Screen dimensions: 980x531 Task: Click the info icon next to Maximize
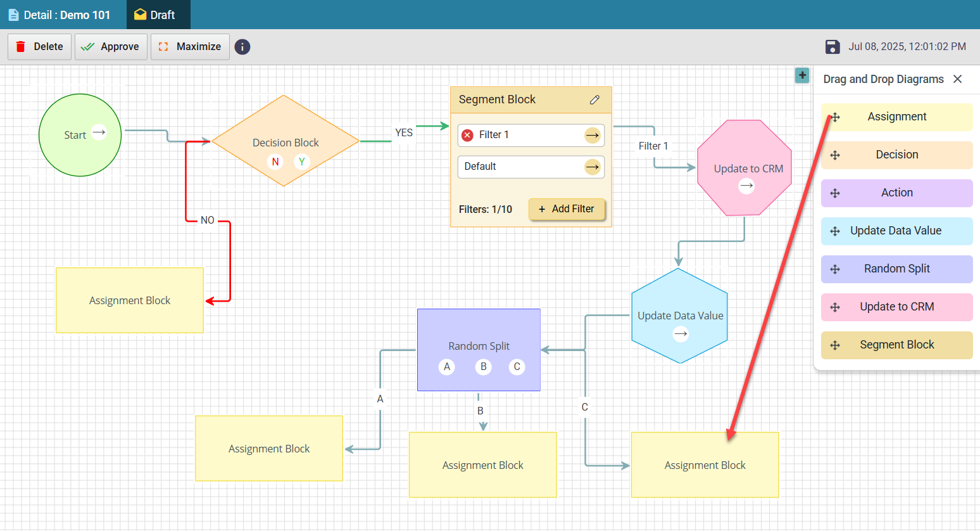point(242,47)
